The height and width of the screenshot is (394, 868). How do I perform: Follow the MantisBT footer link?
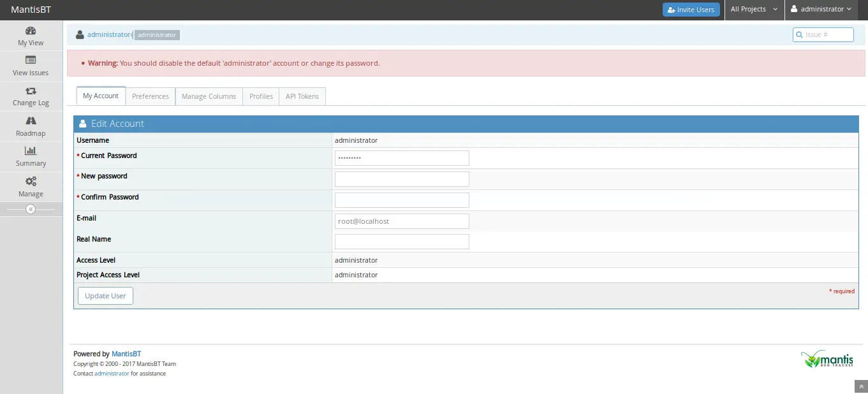126,354
